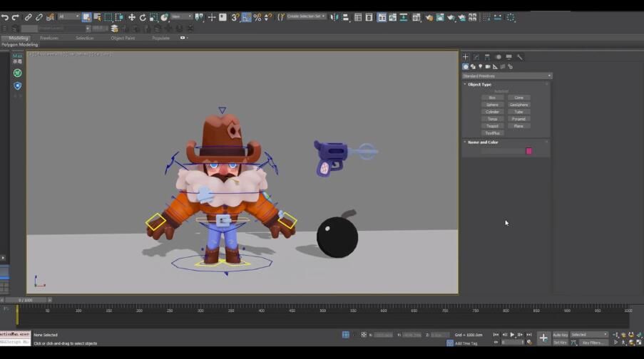Click Select and Manipulate crosshair icon

tap(212, 17)
